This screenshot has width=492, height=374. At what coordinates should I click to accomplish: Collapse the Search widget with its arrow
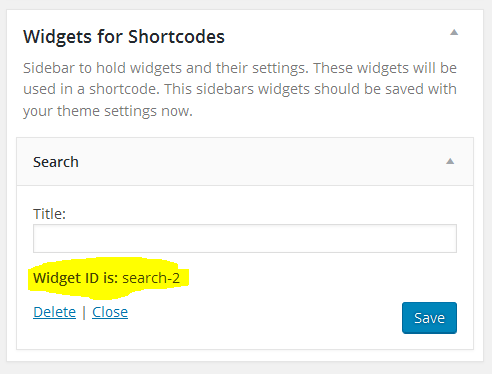(x=450, y=161)
